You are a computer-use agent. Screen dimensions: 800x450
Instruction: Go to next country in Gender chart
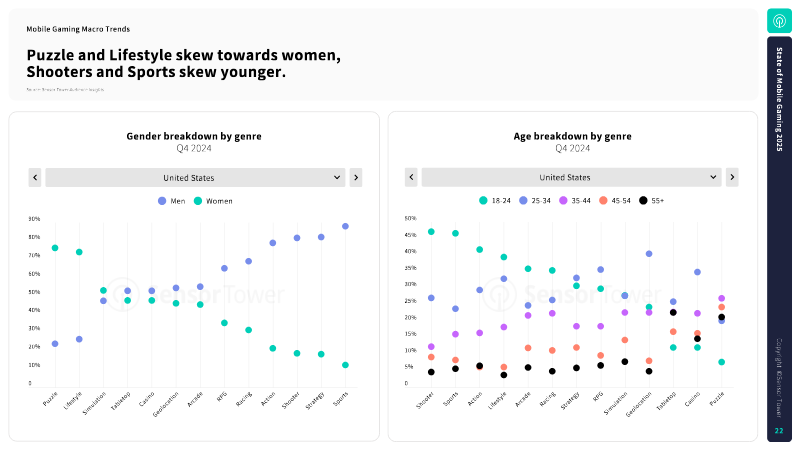pyautogui.click(x=356, y=178)
